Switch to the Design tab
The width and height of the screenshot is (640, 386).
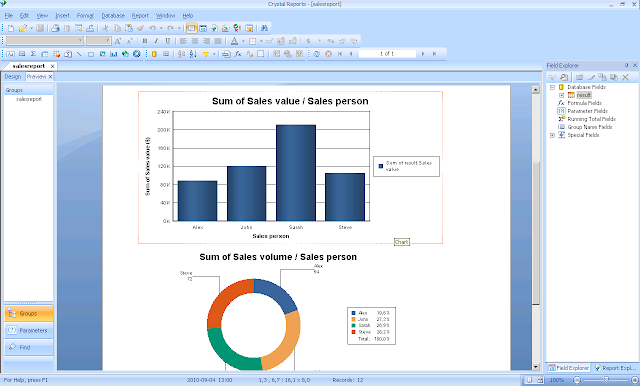[x=13, y=77]
